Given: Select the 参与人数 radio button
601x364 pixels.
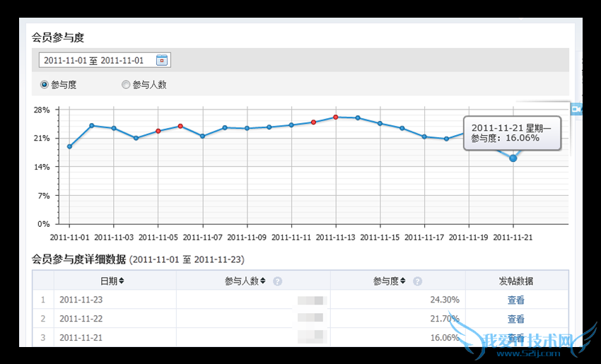Looking at the screenshot, I should point(125,85).
